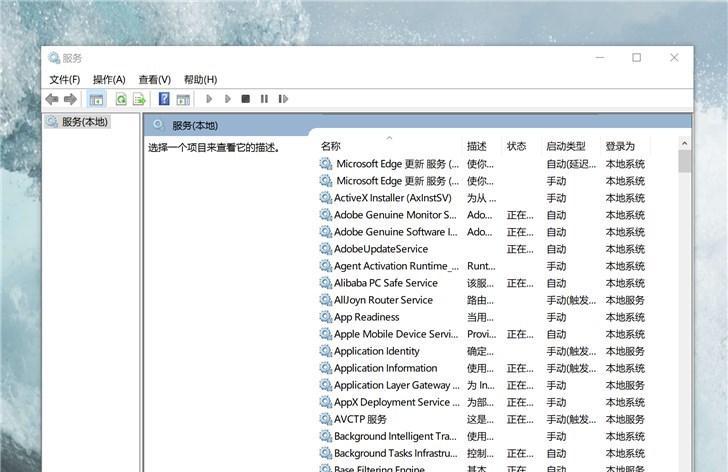Screen dimensions: 728x472
Task: Open the 查看(V) menu
Action: click(x=155, y=80)
